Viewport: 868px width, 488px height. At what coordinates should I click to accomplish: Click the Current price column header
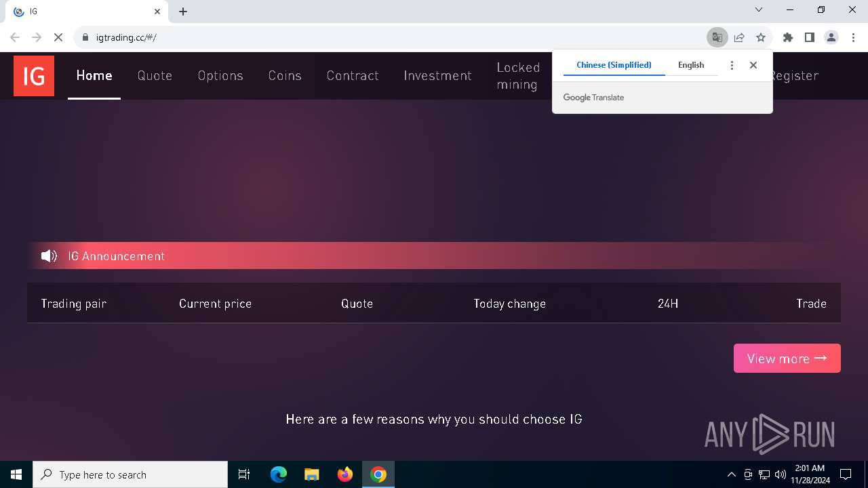[x=215, y=304]
